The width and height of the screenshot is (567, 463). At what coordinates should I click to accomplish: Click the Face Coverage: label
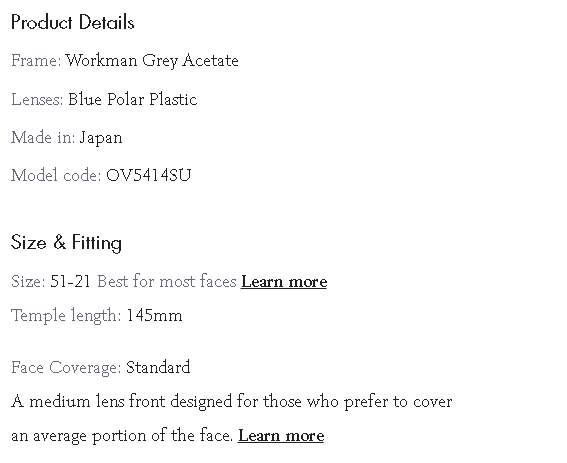pos(66,368)
